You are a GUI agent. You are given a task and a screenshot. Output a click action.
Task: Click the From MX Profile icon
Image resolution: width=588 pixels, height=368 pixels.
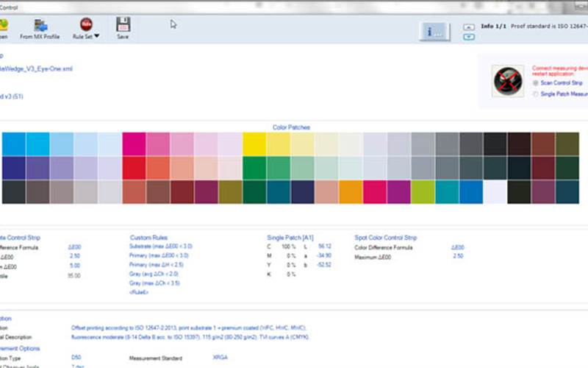41,24
